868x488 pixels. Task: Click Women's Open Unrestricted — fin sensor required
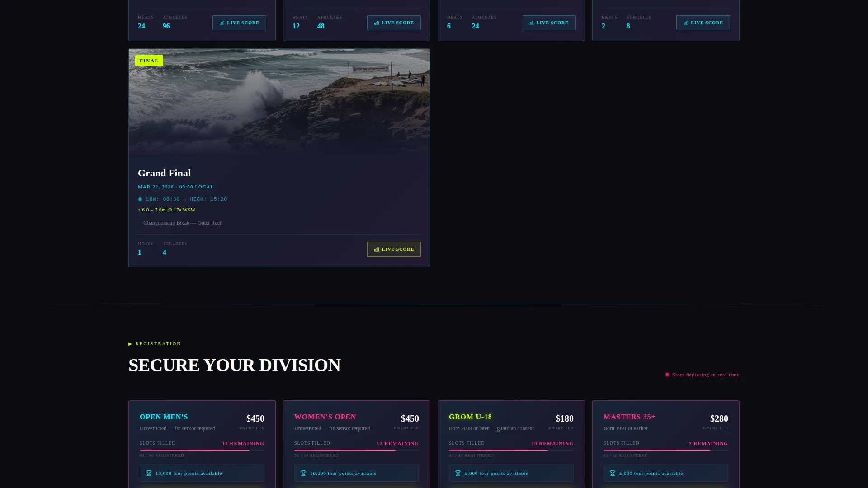tap(332, 428)
